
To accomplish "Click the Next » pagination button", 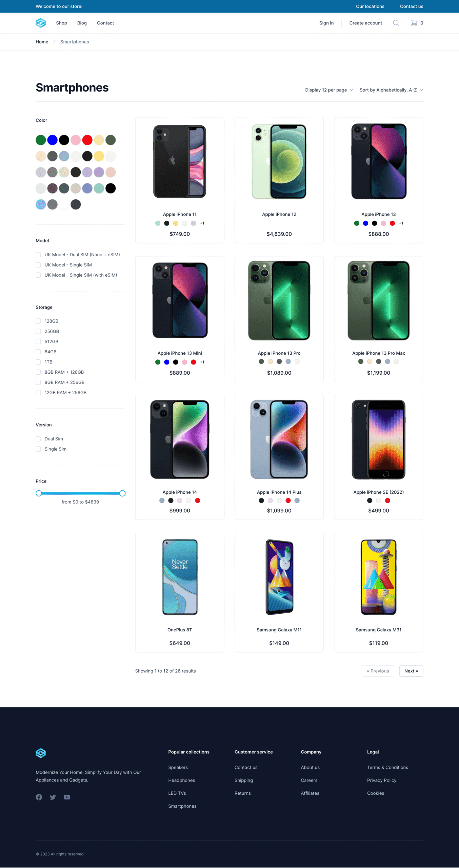I will point(411,671).
